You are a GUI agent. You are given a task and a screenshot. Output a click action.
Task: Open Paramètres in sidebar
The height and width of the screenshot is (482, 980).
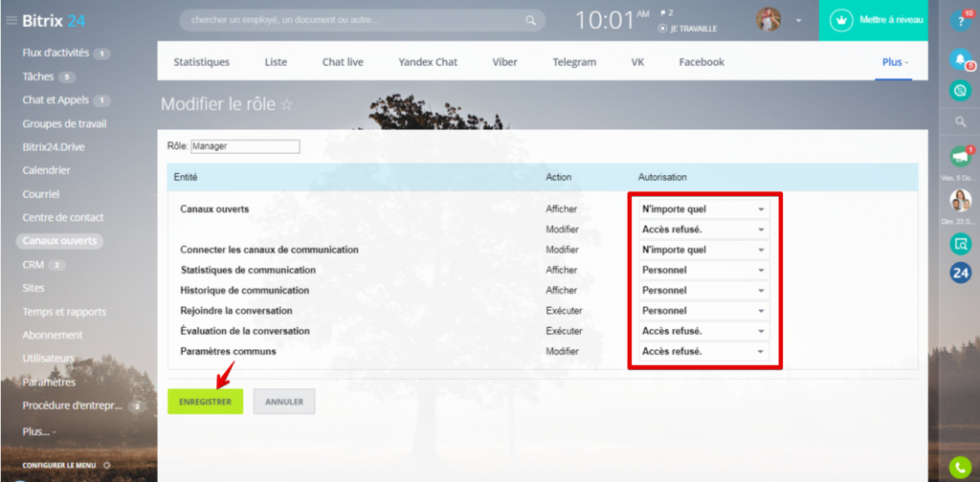pyautogui.click(x=49, y=383)
